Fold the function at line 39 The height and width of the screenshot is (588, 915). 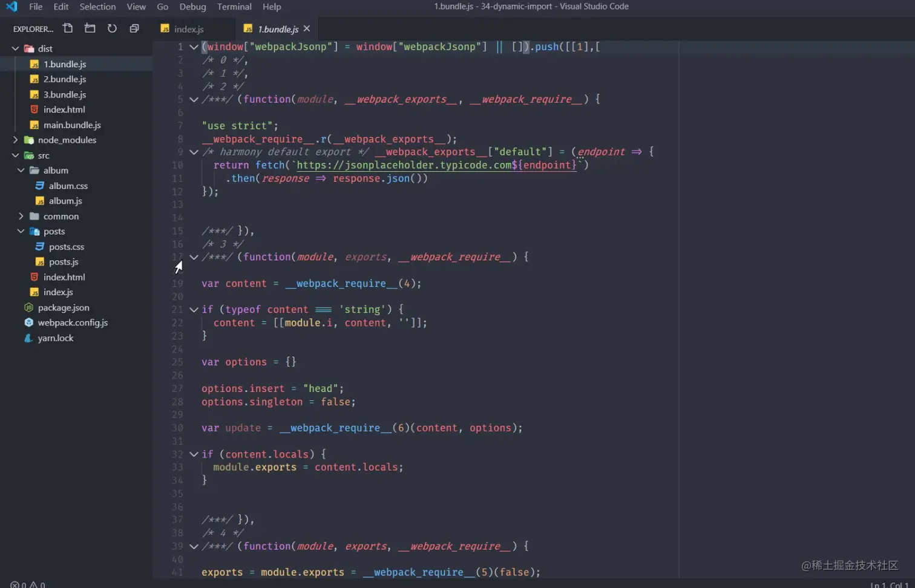coord(194,546)
